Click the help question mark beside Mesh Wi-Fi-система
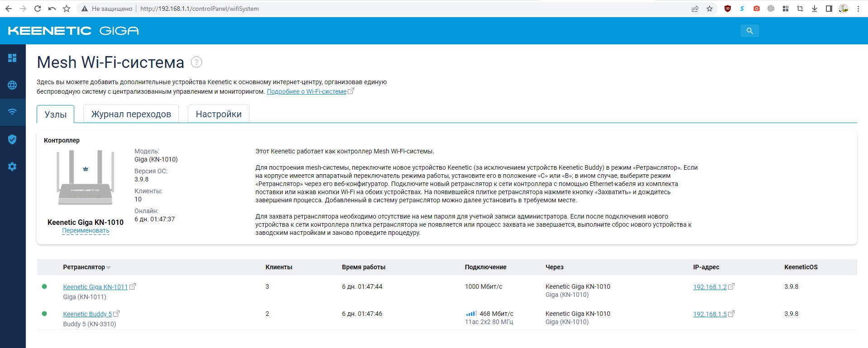This screenshot has width=868, height=348. 197,62
